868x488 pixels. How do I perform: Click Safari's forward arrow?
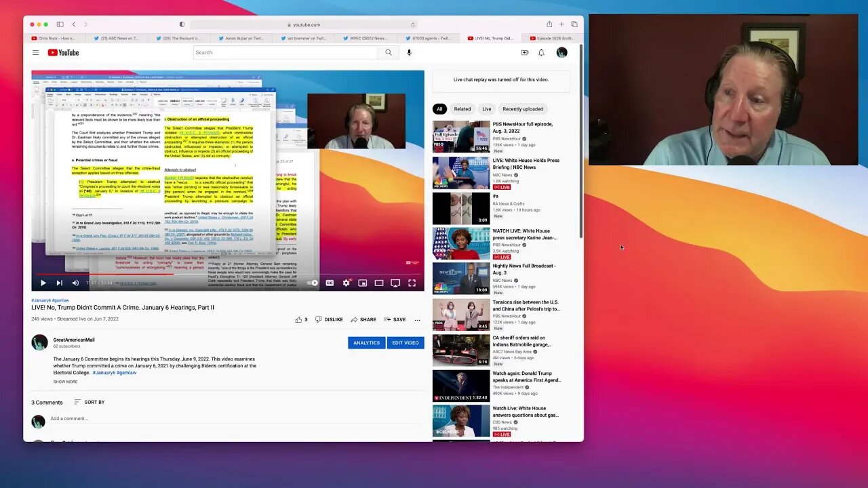85,24
